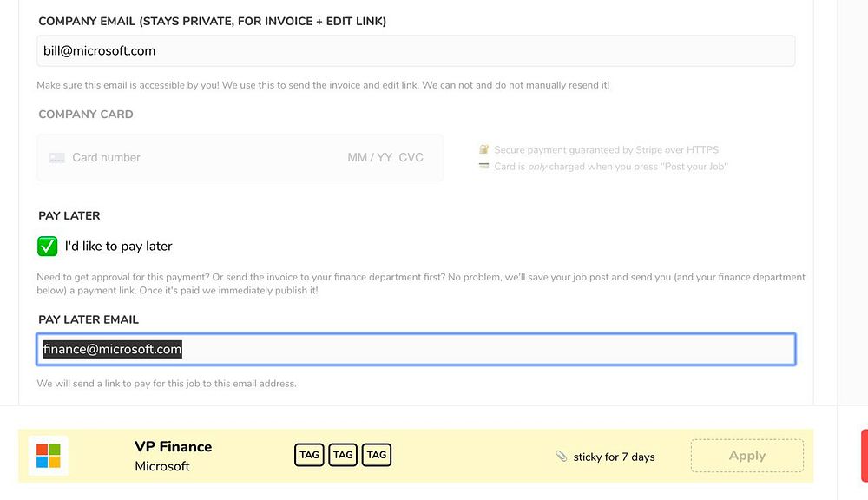The width and height of the screenshot is (868, 500).
Task: Click the Card number field
Action: pos(174,158)
